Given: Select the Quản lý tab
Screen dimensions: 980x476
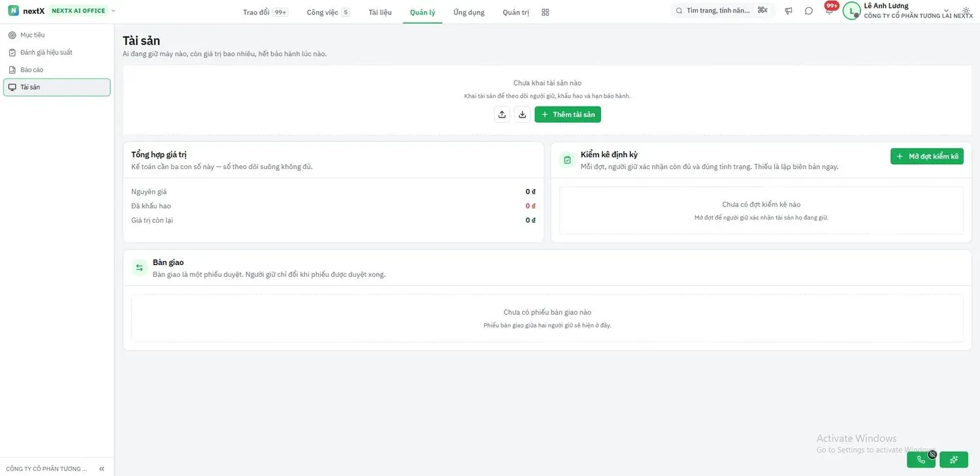Looking at the screenshot, I should [x=423, y=12].
